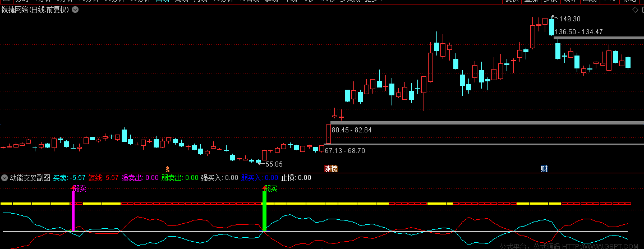The image size is (644, 249).
Task: Click the 149.30 high price label
Action: tap(569, 19)
